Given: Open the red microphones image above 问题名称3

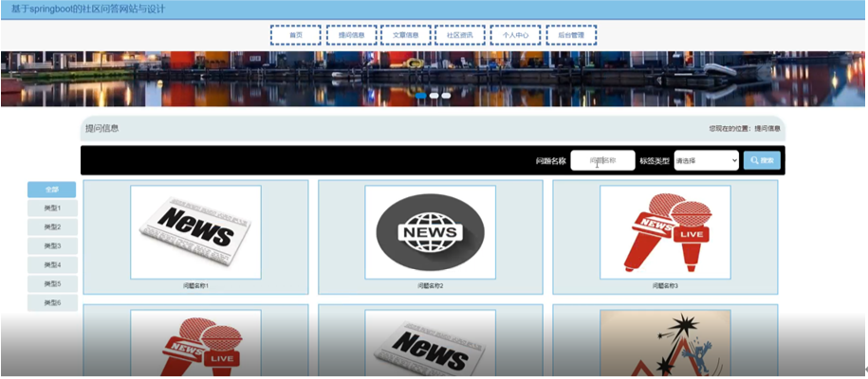Looking at the screenshot, I should click(x=665, y=232).
